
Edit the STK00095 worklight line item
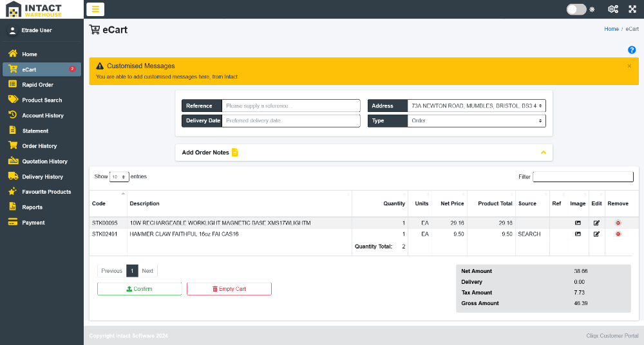click(596, 223)
